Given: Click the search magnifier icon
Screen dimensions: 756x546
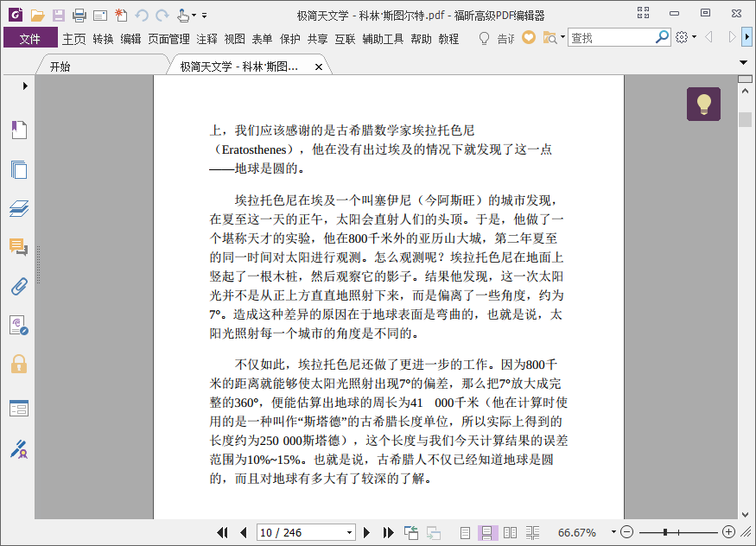Looking at the screenshot, I should 662,37.
